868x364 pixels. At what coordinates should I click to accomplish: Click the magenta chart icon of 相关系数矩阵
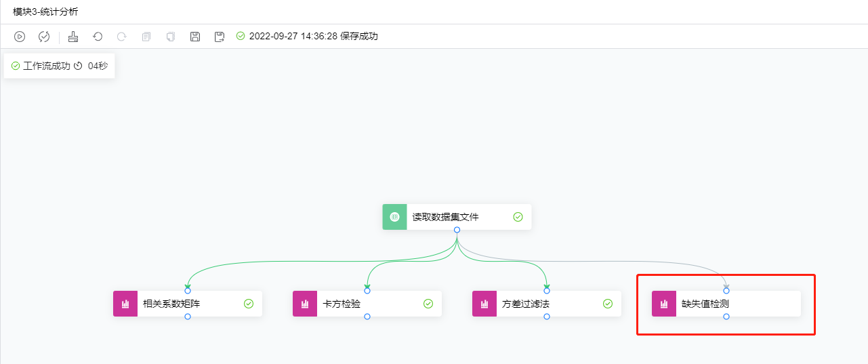(125, 304)
